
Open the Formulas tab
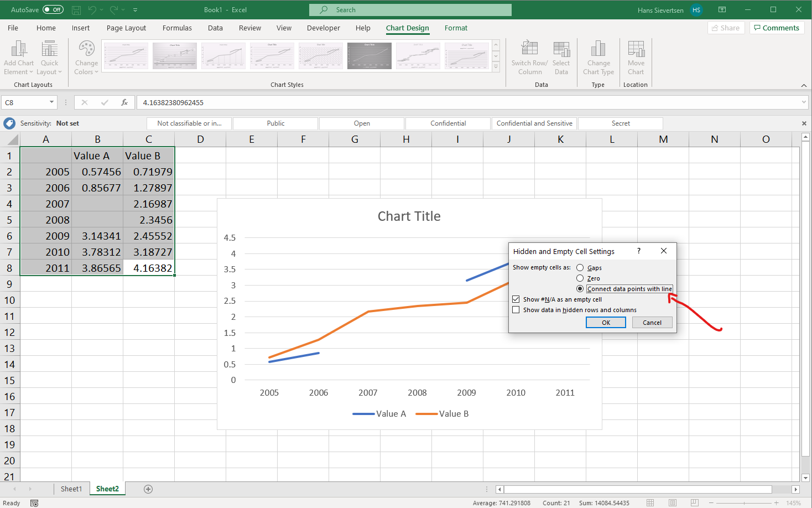point(177,28)
